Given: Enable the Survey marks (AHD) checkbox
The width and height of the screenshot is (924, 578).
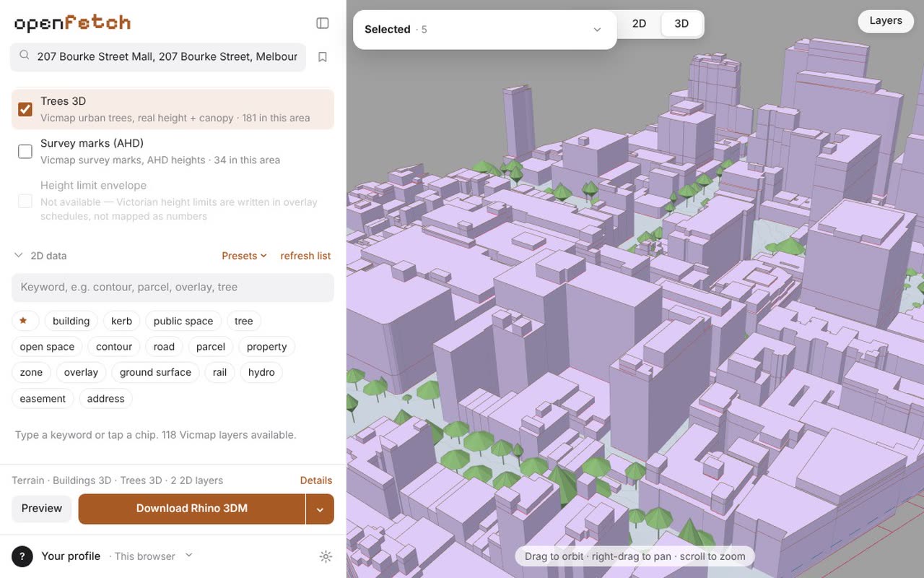Looking at the screenshot, I should click(25, 151).
